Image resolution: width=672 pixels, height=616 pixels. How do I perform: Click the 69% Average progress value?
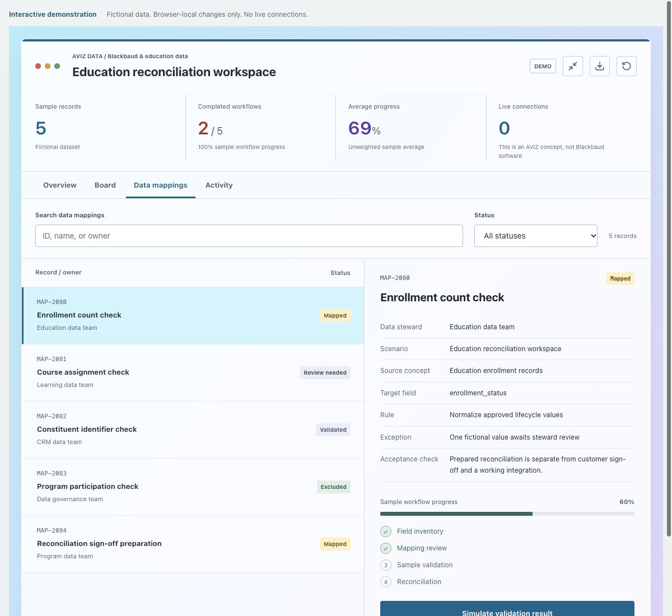[365, 128]
